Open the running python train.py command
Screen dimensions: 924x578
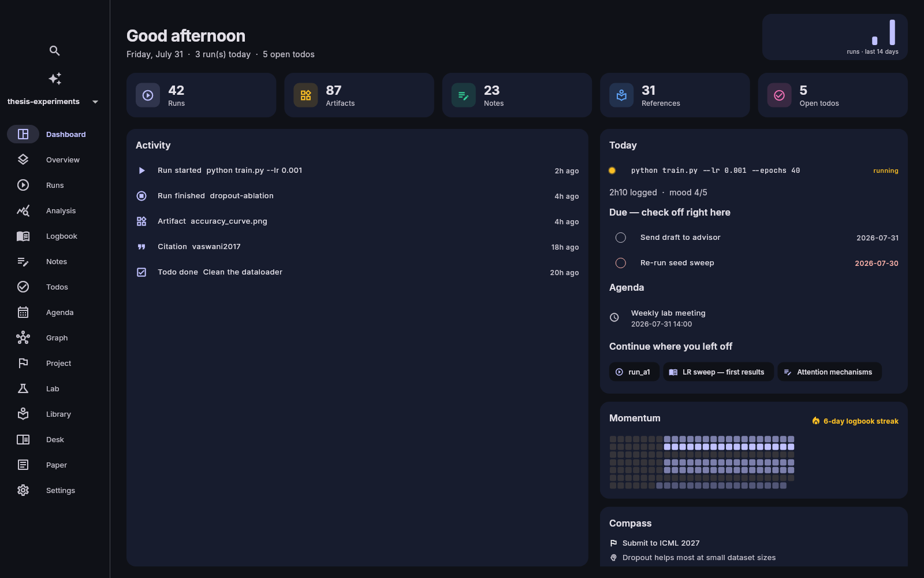point(716,171)
